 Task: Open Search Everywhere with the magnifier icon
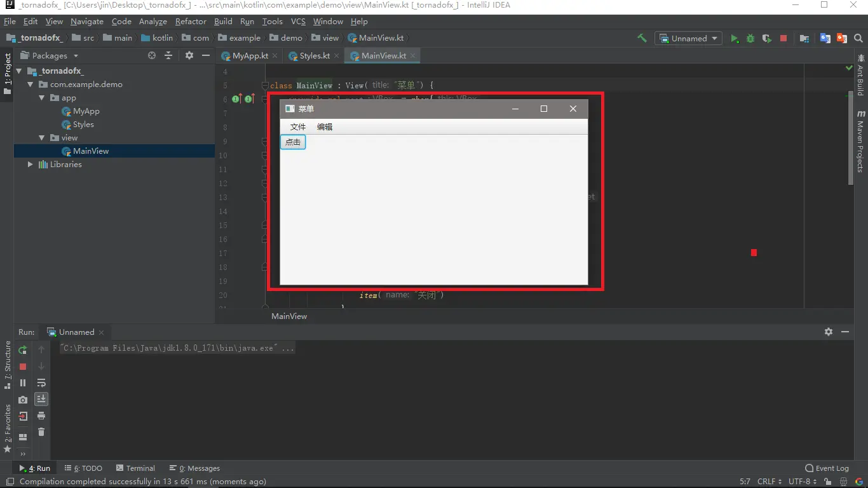(x=858, y=38)
